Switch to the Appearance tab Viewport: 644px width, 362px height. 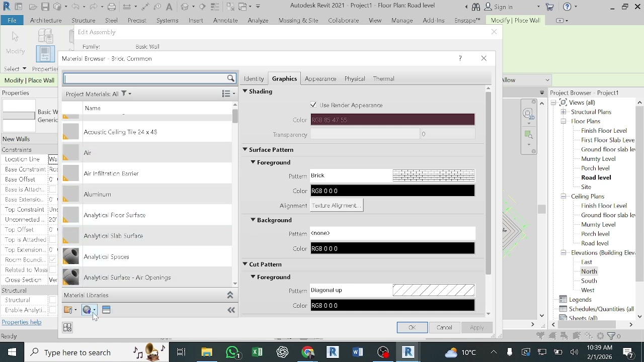tap(320, 79)
